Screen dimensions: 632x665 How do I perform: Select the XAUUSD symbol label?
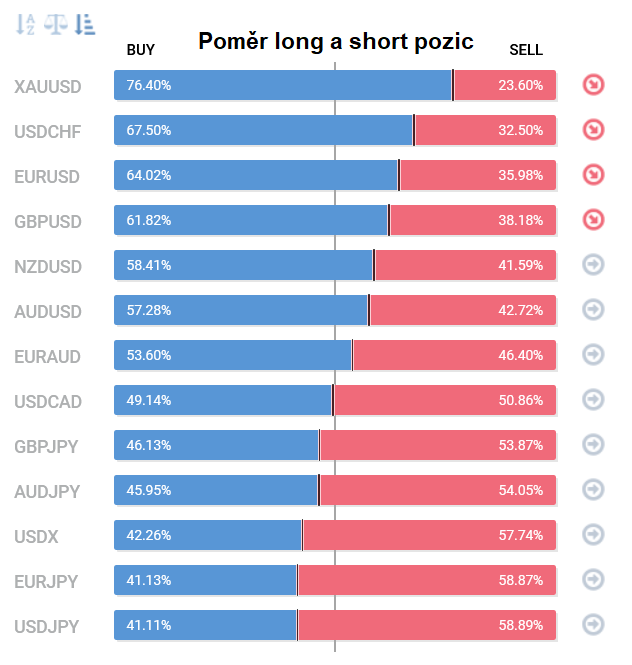48,87
